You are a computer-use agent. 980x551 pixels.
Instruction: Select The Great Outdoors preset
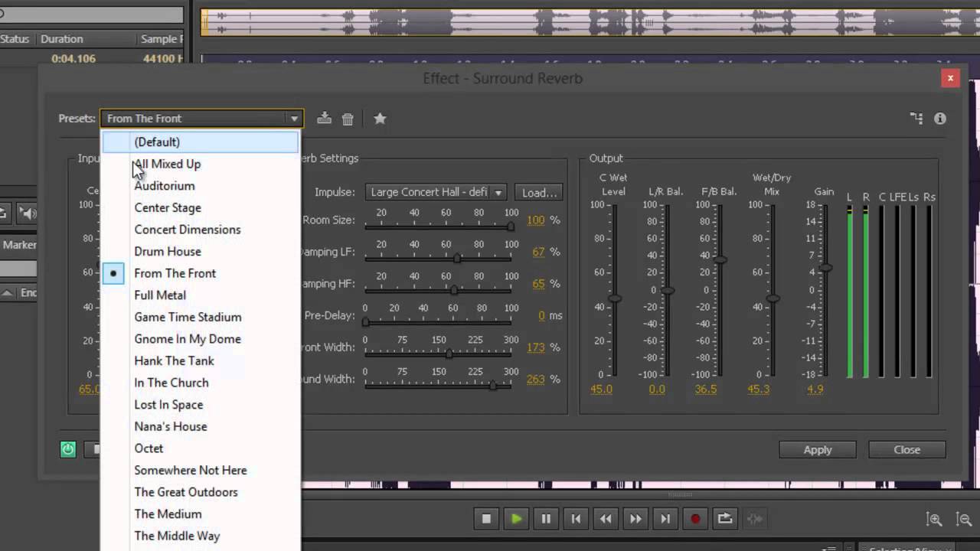(x=201, y=492)
